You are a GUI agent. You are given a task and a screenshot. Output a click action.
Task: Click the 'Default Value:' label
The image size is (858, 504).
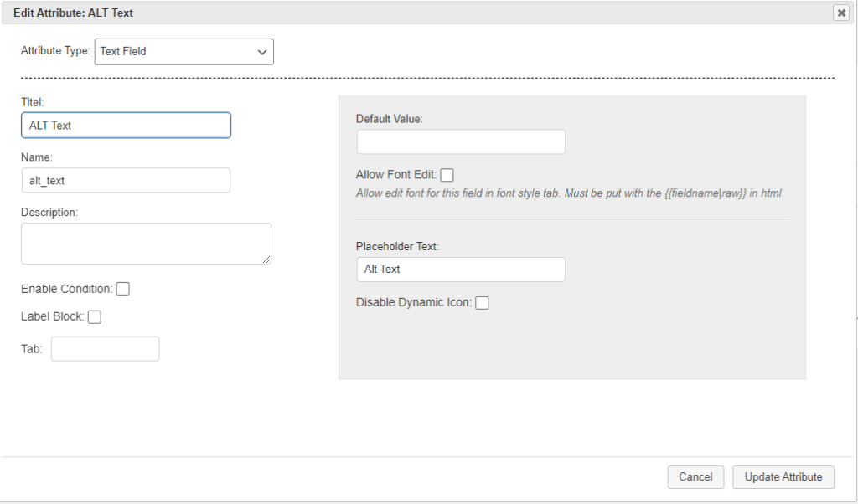pyautogui.click(x=389, y=119)
